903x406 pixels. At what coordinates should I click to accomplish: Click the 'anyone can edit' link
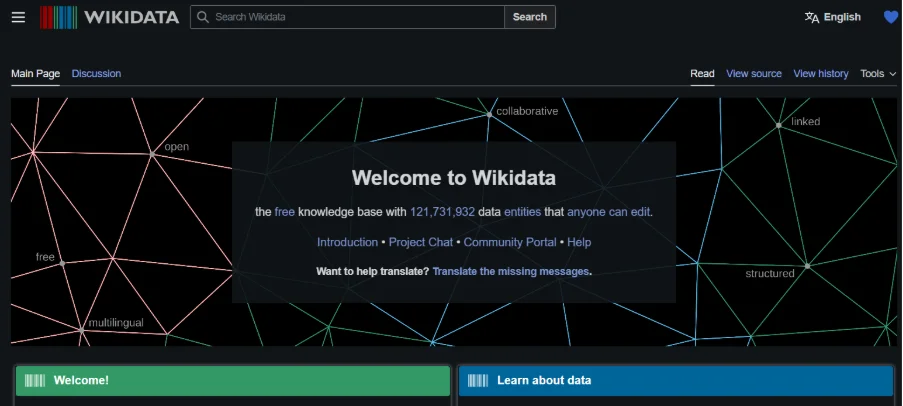(609, 212)
